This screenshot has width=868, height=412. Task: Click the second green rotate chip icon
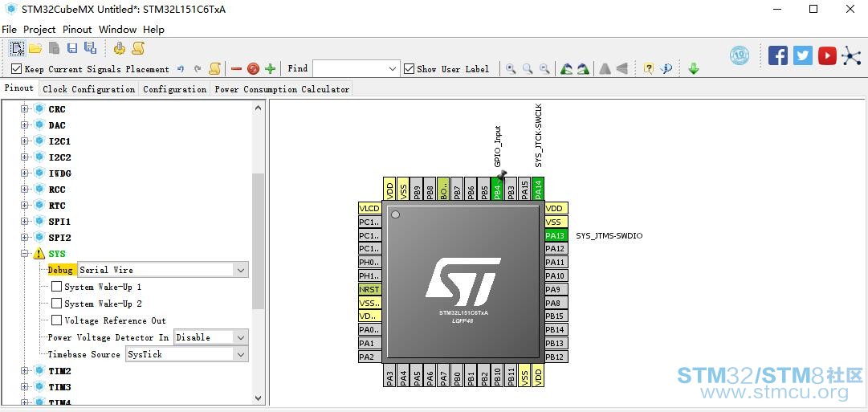(583, 69)
